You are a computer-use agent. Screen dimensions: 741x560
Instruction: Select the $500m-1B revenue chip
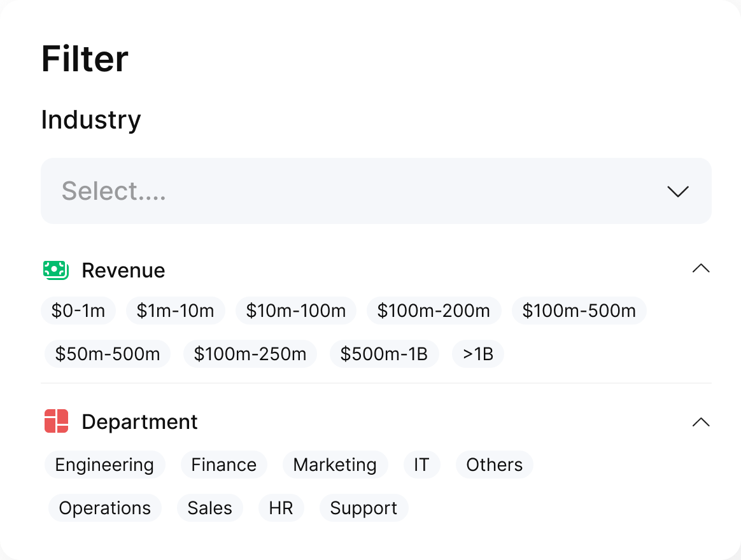385,354
